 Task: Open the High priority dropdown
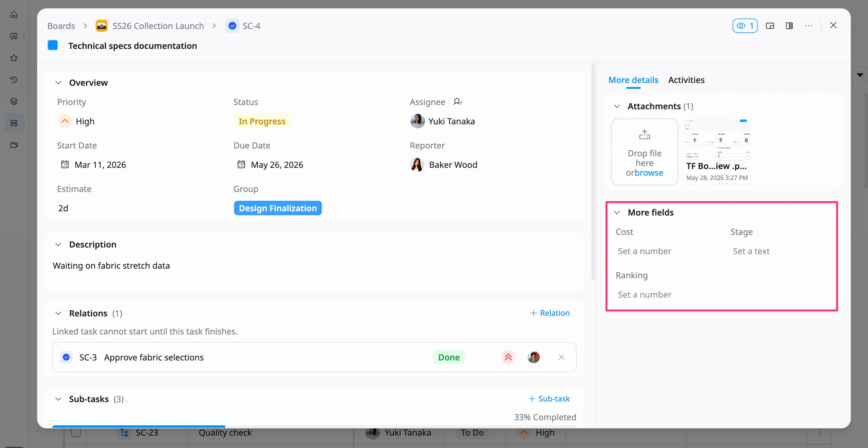(76, 121)
